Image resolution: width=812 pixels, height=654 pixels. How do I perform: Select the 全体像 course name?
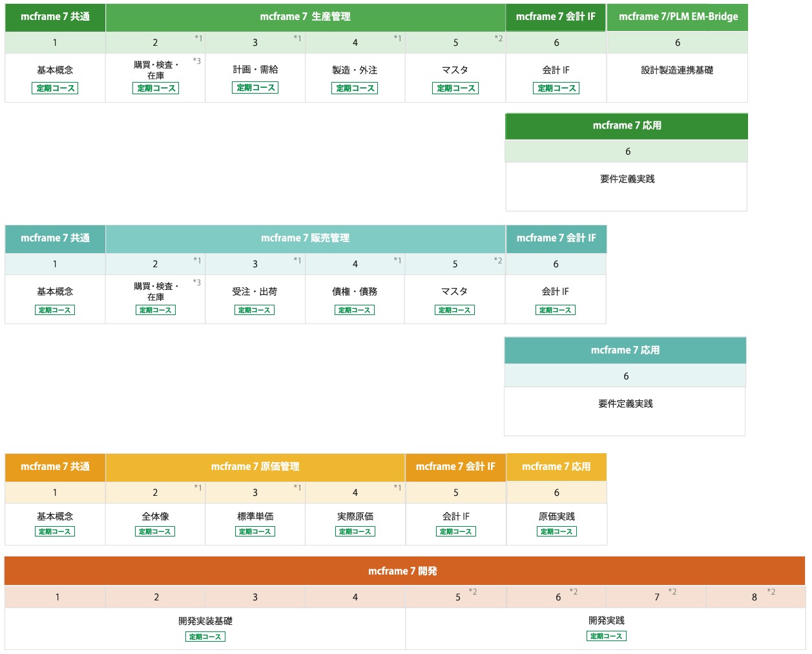point(155,516)
